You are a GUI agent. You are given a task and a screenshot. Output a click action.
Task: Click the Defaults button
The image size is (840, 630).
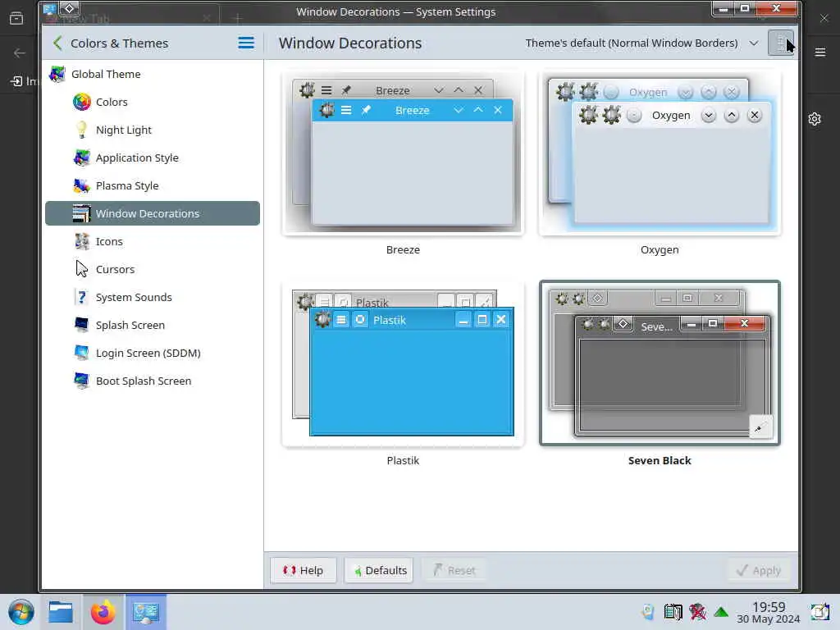(x=380, y=570)
